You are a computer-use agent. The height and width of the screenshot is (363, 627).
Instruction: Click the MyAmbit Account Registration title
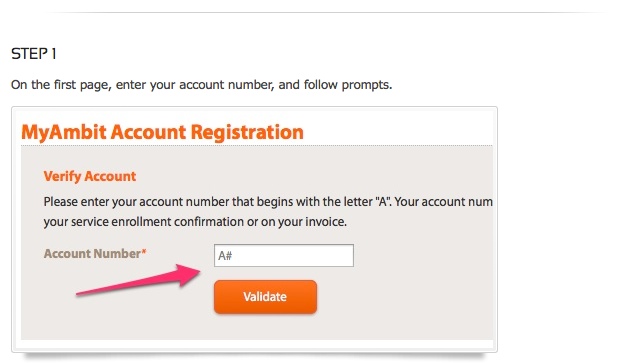tap(162, 132)
